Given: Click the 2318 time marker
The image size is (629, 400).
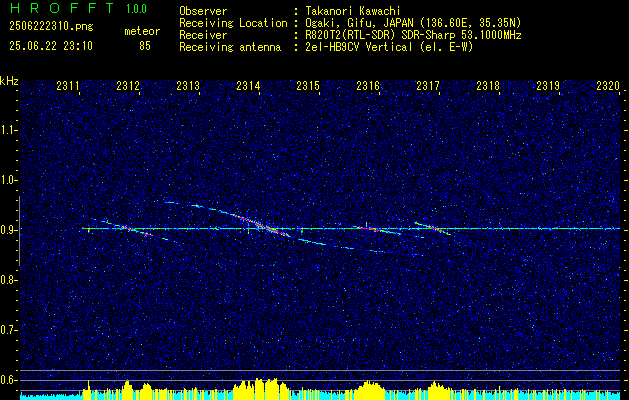Looking at the screenshot, I should 488,85.
